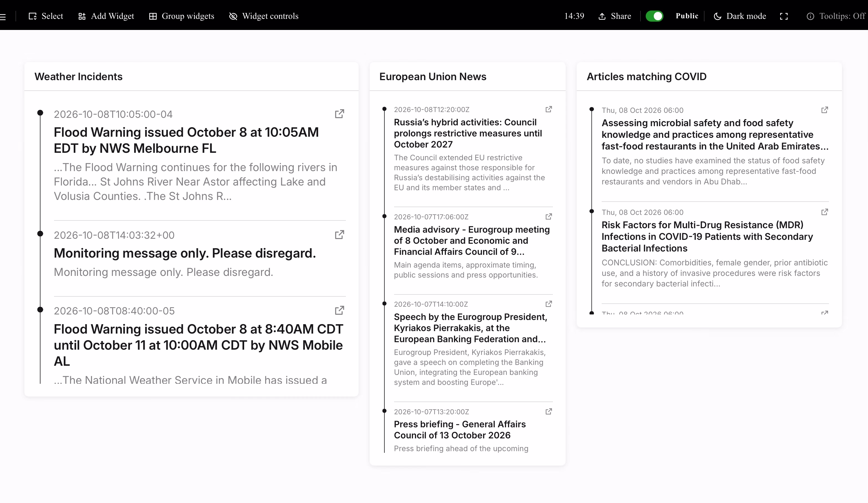Open external link for Eurogroup media advisory
The height and width of the screenshot is (503, 868).
[549, 216]
